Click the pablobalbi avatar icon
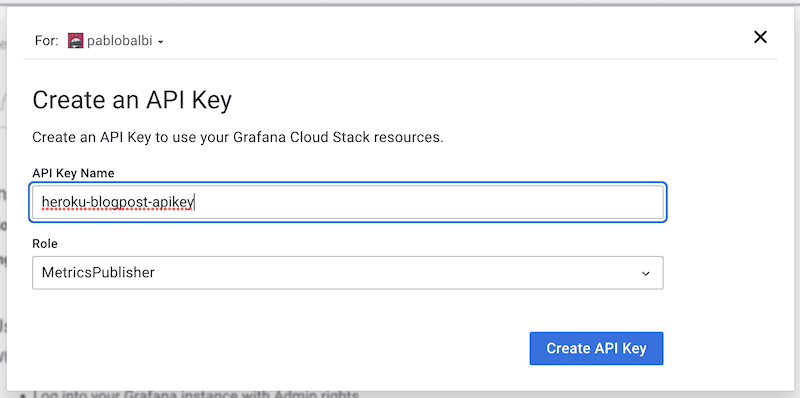Image resolution: width=800 pixels, height=398 pixels. 75,41
